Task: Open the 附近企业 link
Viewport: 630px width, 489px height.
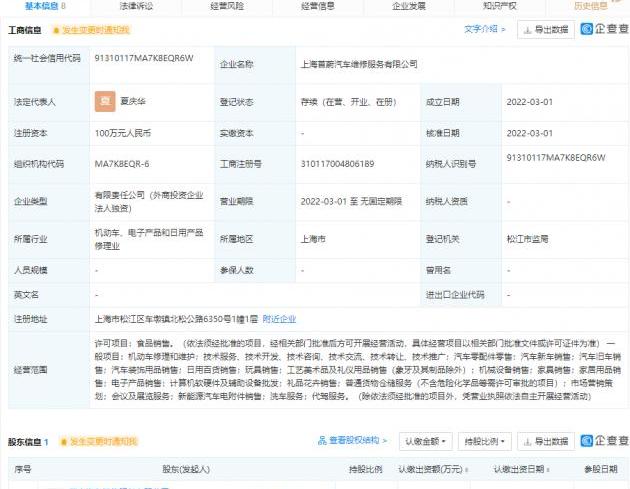Action: [x=279, y=319]
